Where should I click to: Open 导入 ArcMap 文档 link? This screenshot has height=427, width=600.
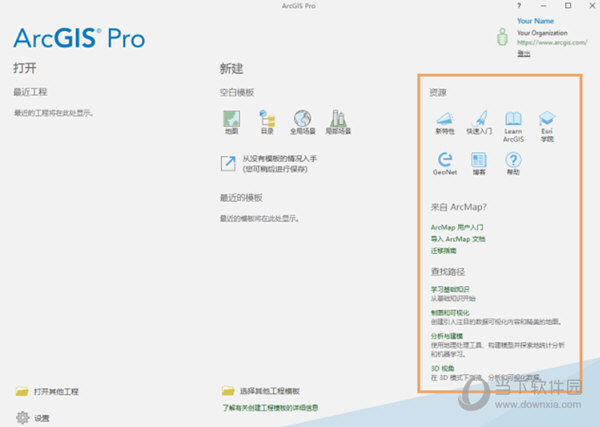458,239
